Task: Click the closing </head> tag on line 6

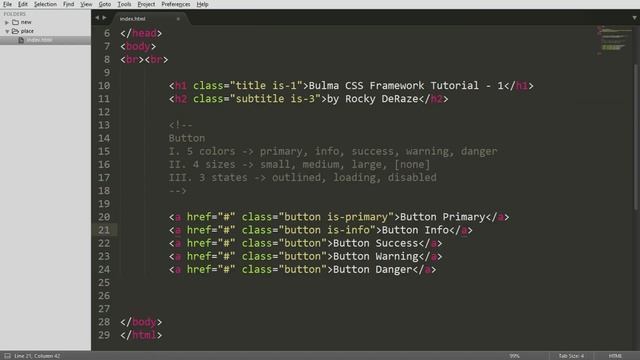Action: tap(141, 33)
